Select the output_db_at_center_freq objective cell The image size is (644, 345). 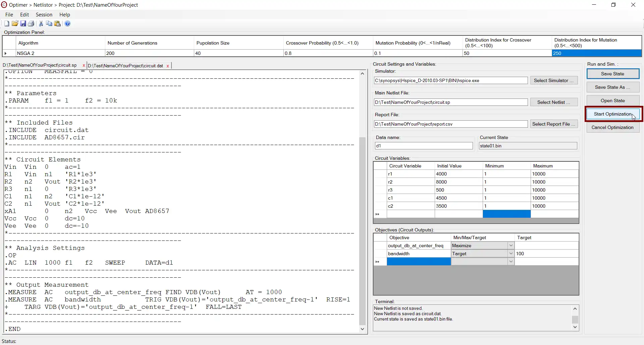[x=419, y=246]
